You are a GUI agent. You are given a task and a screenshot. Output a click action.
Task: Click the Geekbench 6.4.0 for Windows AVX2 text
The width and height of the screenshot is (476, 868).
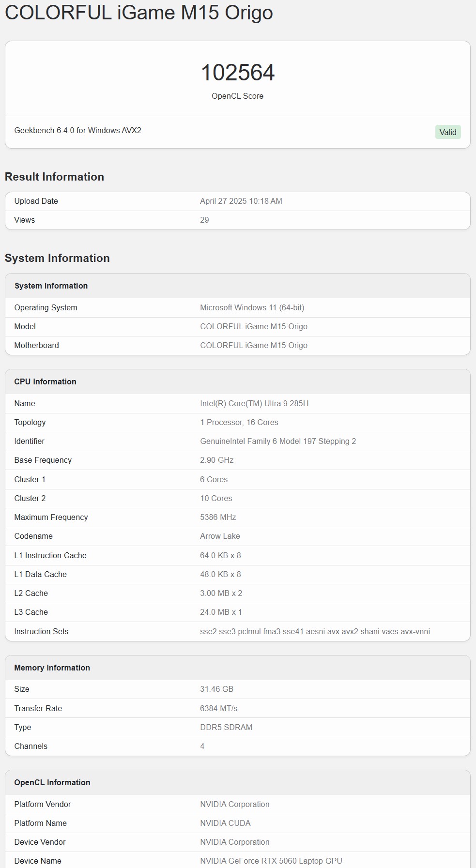point(78,130)
